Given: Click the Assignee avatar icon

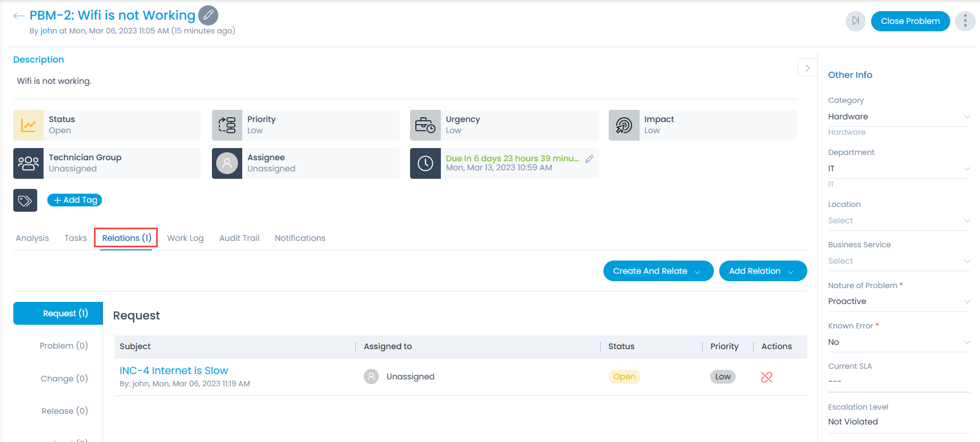Looking at the screenshot, I should click(227, 163).
